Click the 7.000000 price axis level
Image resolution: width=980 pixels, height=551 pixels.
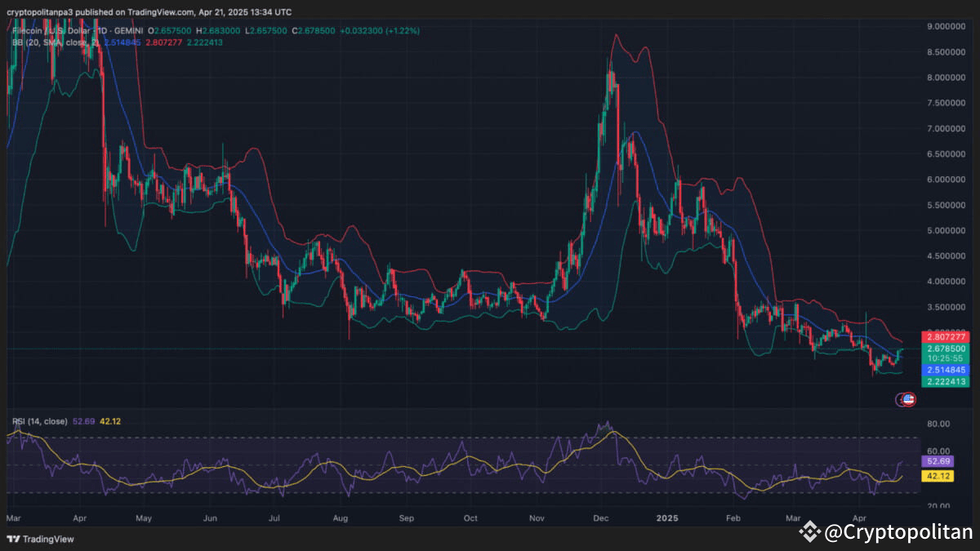947,129
